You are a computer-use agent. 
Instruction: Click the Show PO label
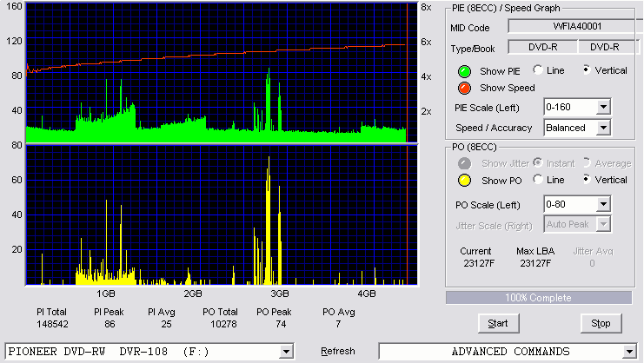[501, 181]
